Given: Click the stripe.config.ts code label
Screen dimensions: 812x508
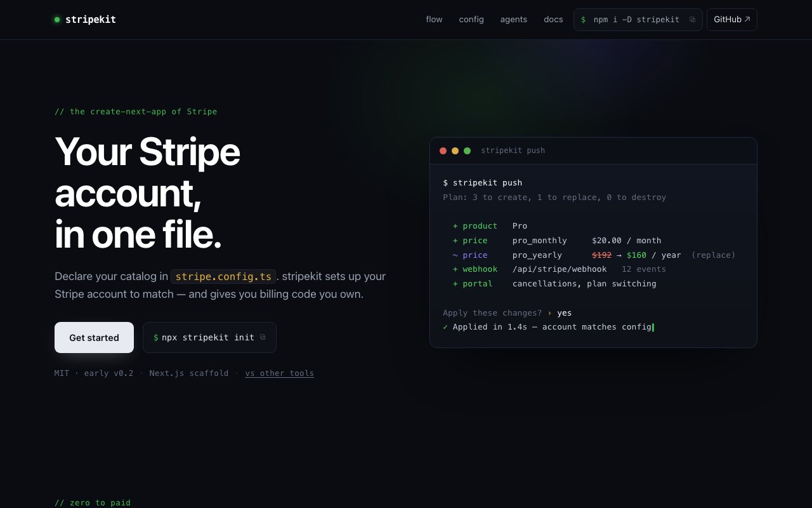Looking at the screenshot, I should click(x=224, y=277).
